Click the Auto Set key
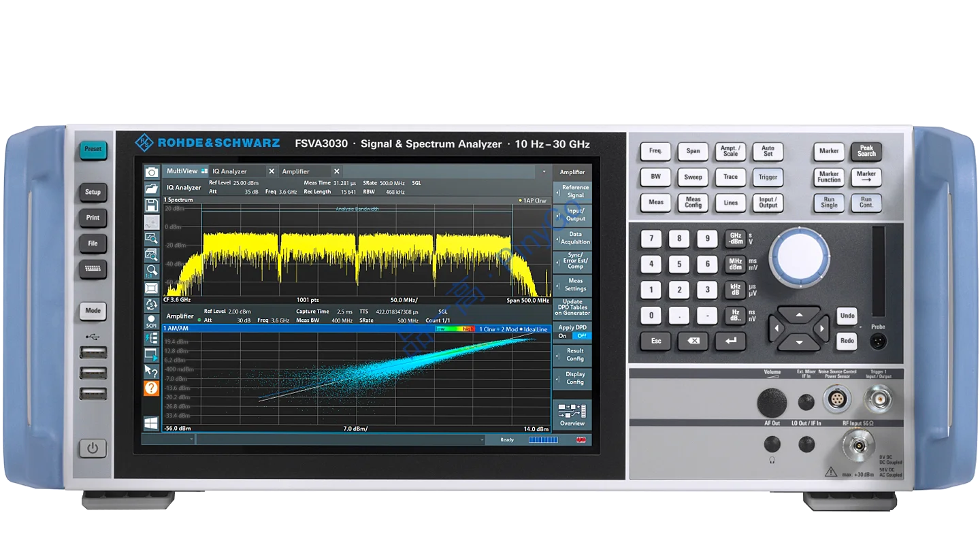This screenshot has height=551, width=980. 768,151
